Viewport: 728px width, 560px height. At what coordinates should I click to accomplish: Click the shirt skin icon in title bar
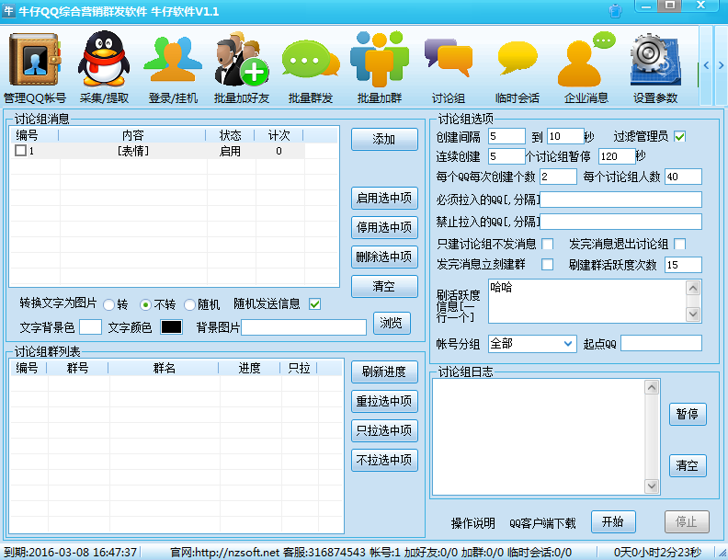click(615, 11)
